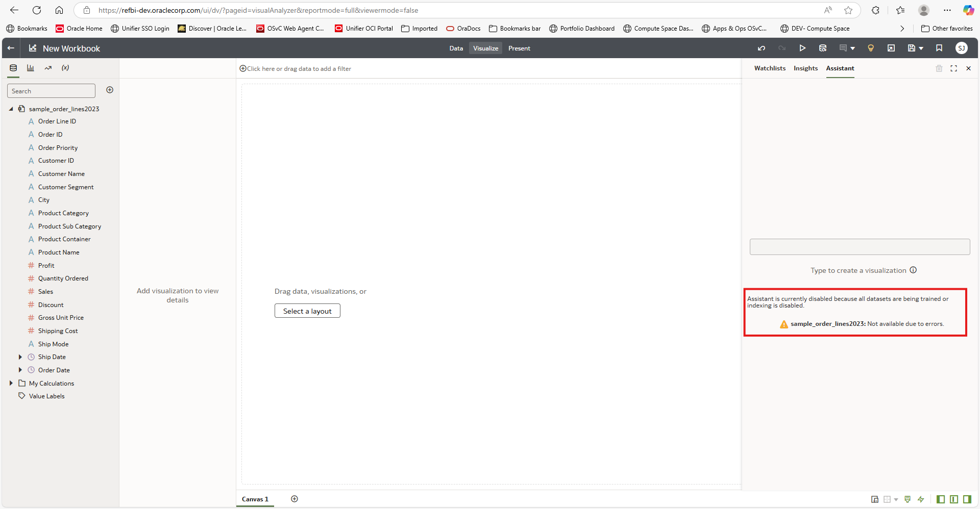Screen dimensions: 980x509
Task: Click the Select a layout button
Action: point(307,311)
